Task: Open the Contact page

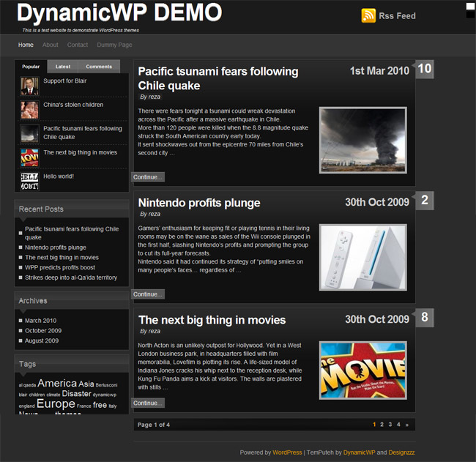Action: 78,45
